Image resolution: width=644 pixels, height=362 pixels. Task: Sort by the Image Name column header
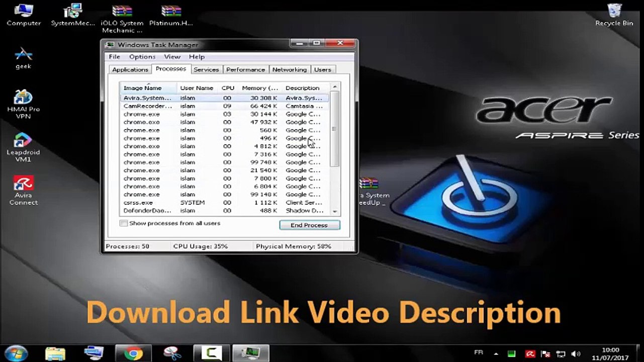[x=148, y=88]
